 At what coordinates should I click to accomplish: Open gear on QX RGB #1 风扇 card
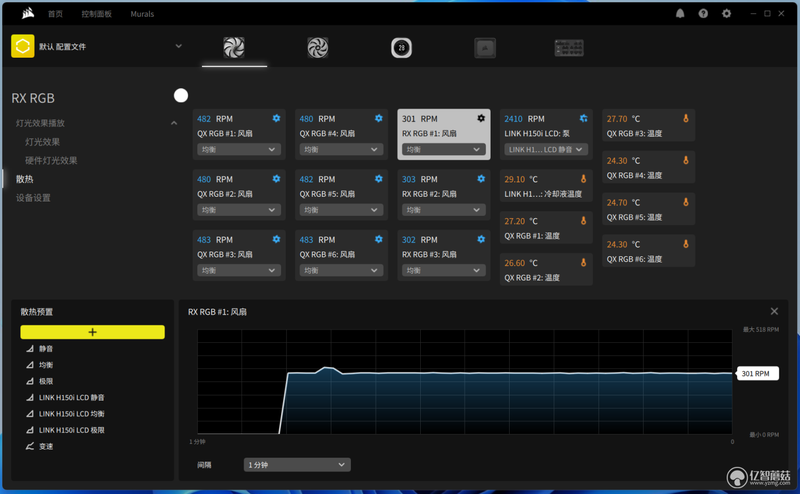pos(276,118)
